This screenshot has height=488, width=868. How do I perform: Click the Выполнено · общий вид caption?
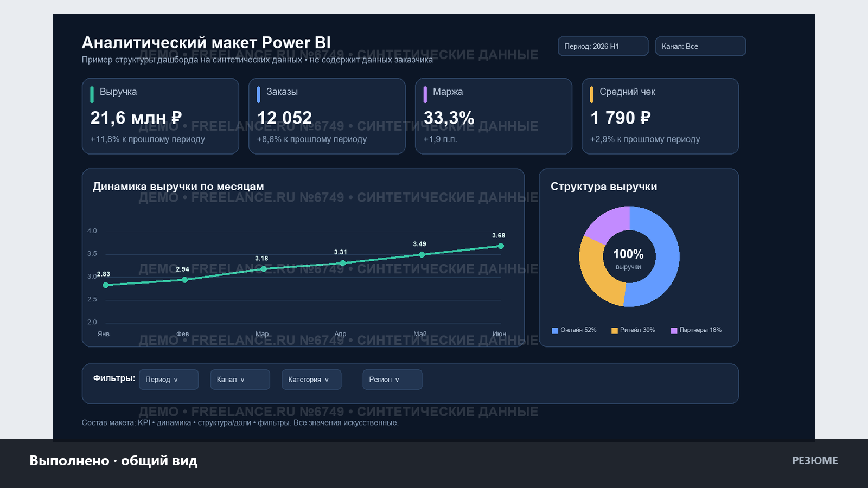tap(113, 460)
